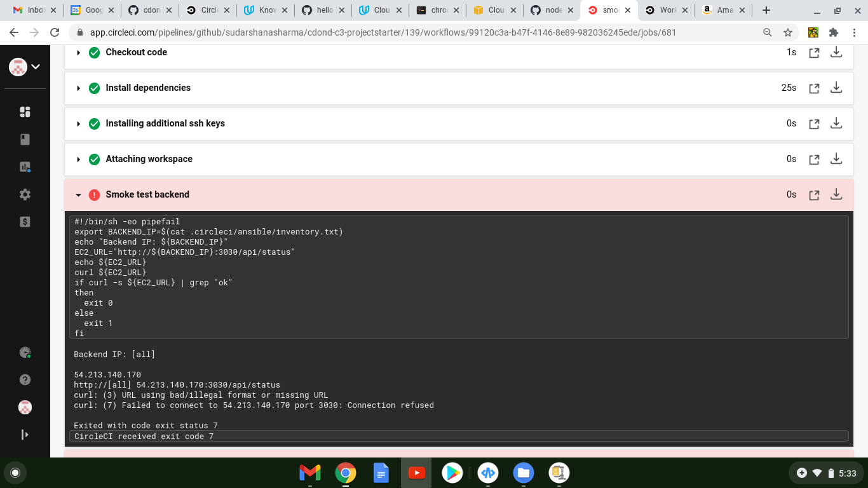Click the green extension icon in toolbar
The height and width of the screenshot is (488, 868).
click(813, 32)
